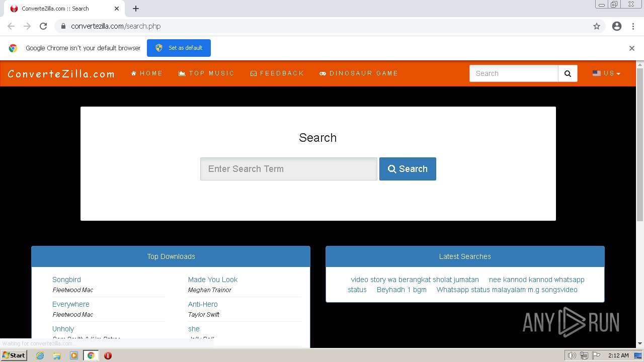Open File Explorer folder taskbar icon
Screen dimensions: 644x362
click(x=57, y=355)
